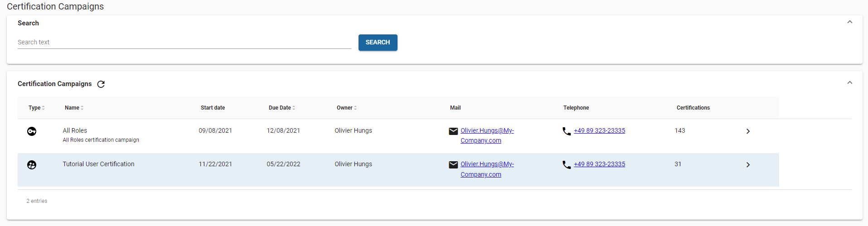
Task: Collapse the Search panel
Action: coord(850,22)
